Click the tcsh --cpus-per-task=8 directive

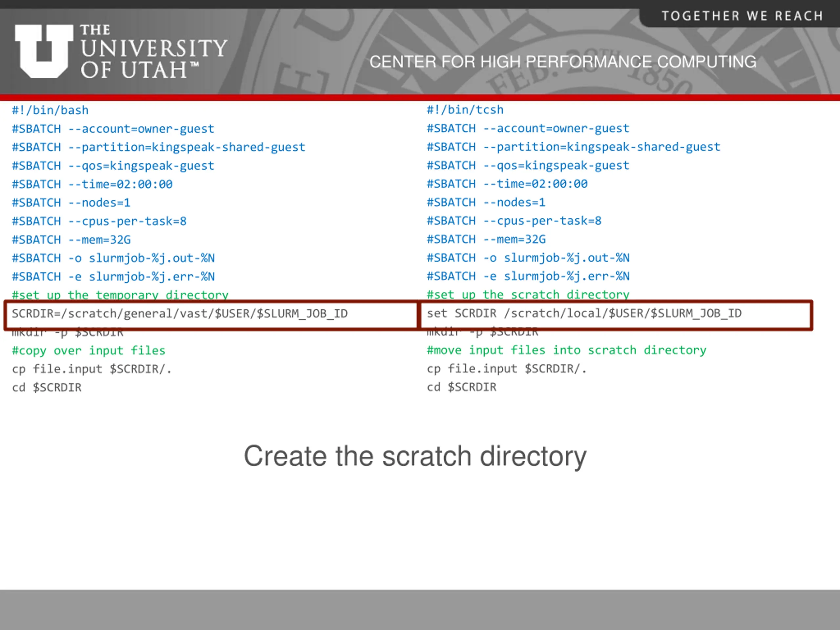pos(514,221)
